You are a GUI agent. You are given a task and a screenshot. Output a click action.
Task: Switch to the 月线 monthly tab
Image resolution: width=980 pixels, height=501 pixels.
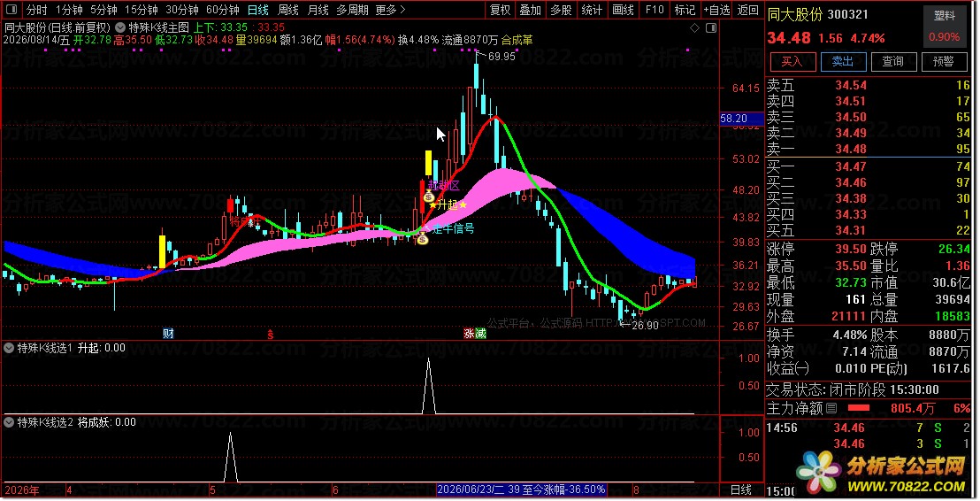[x=318, y=10]
